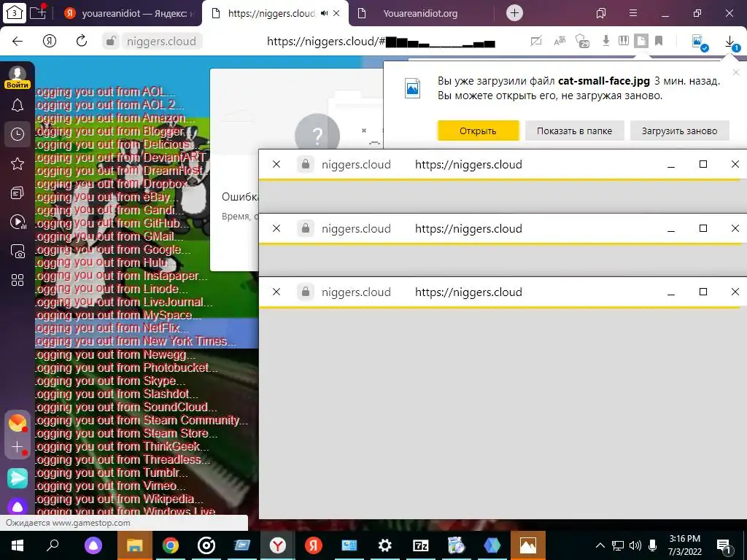
Task: Click the piano keys extension icon
Action: tap(624, 41)
